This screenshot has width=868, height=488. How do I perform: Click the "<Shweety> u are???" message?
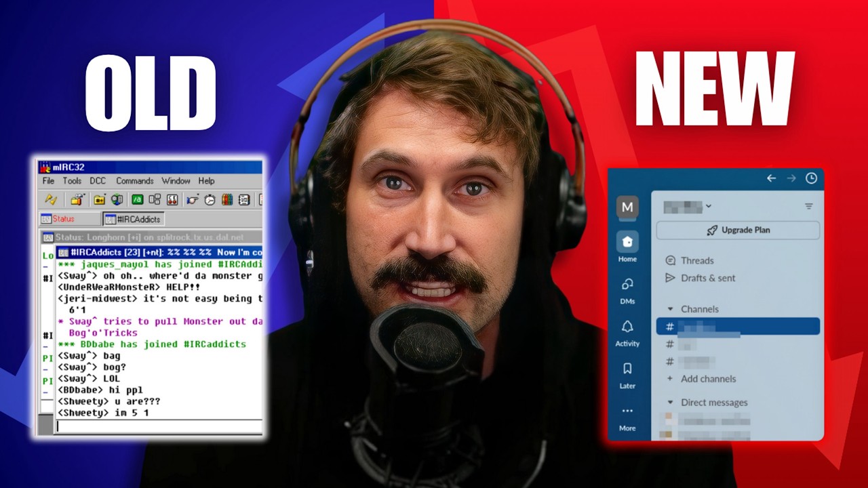click(x=109, y=401)
